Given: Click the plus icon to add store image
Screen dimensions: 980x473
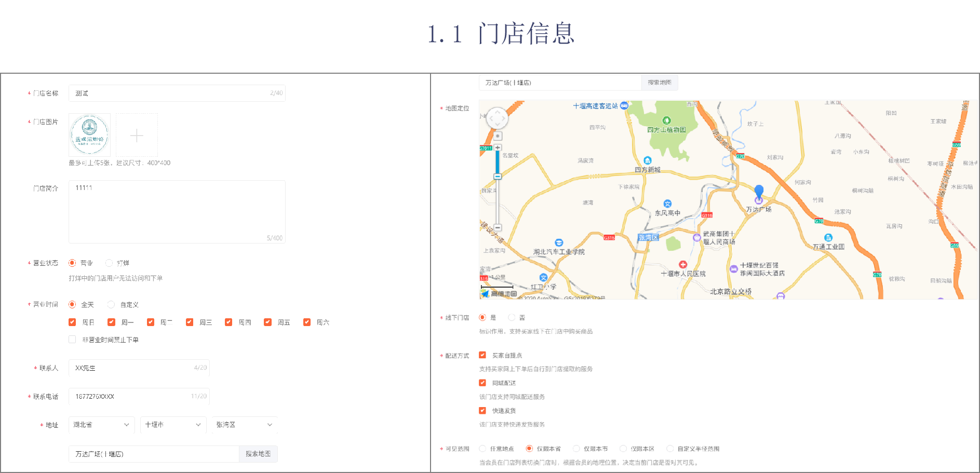Looking at the screenshot, I should coord(137,136).
